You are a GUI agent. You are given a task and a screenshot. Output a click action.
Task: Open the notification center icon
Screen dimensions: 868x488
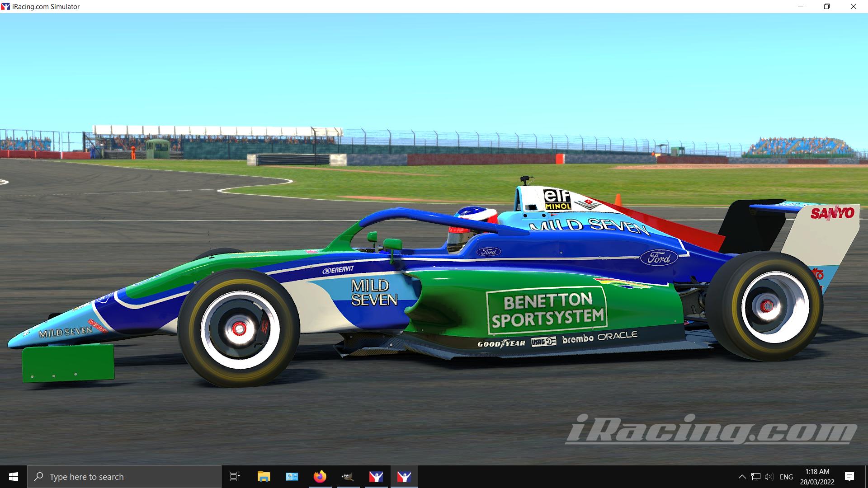[849, 477]
